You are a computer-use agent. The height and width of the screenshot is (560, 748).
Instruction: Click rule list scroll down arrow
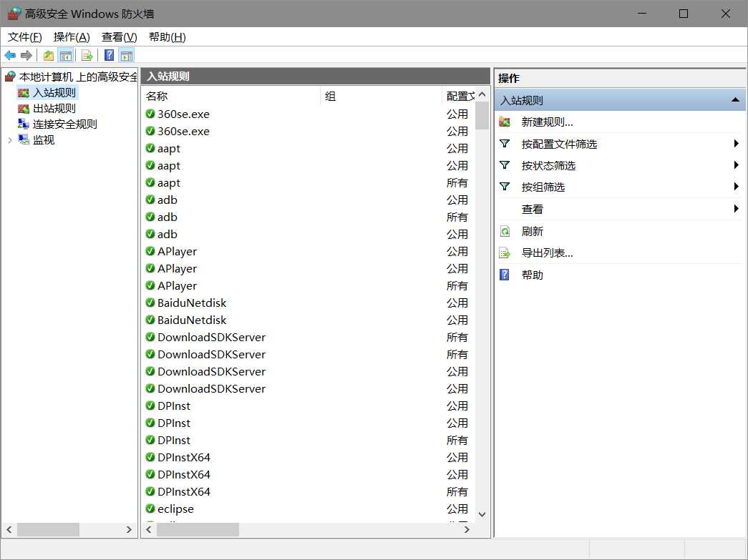point(482,514)
